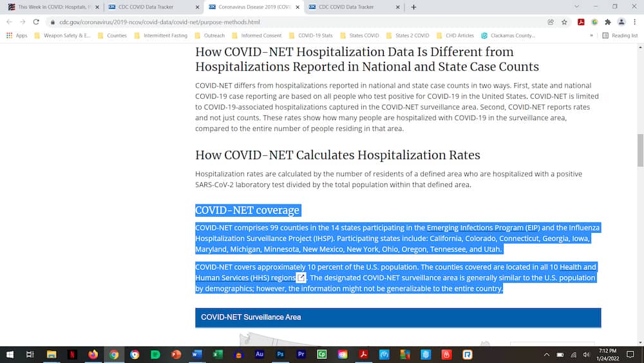Open Adobe Audition from the taskbar
This screenshot has width=644, height=363.
(x=259, y=355)
